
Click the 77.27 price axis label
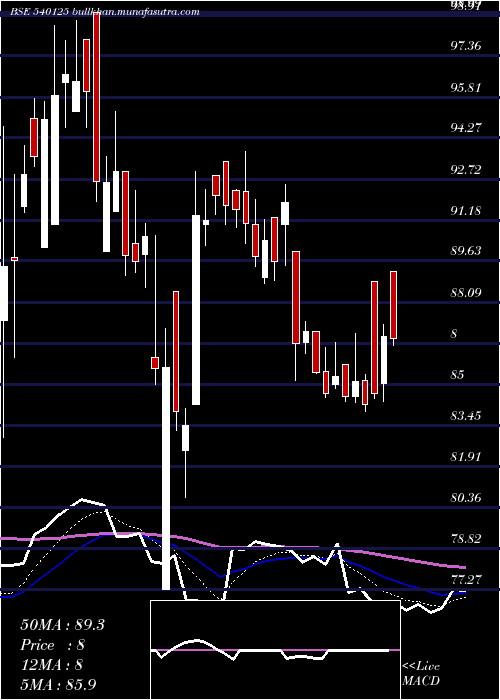[x=466, y=580]
